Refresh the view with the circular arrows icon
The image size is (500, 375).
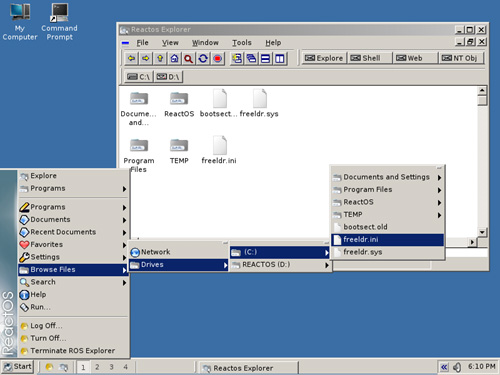pos(203,59)
